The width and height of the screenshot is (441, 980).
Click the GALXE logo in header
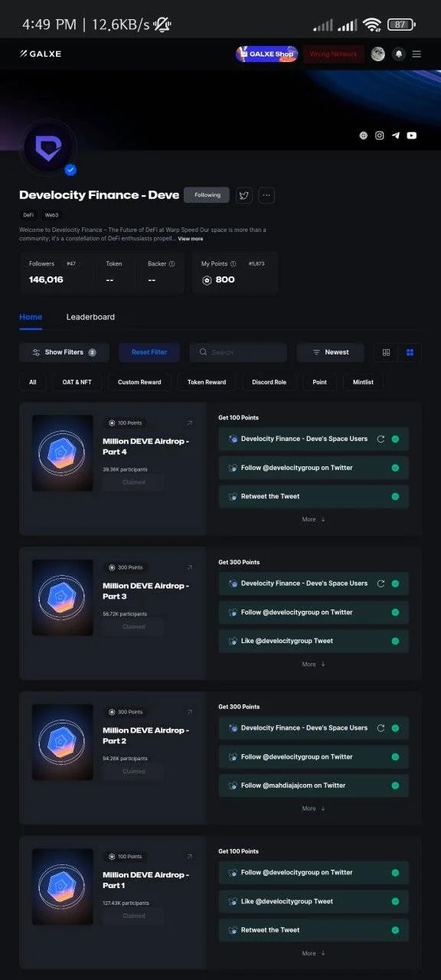41,54
